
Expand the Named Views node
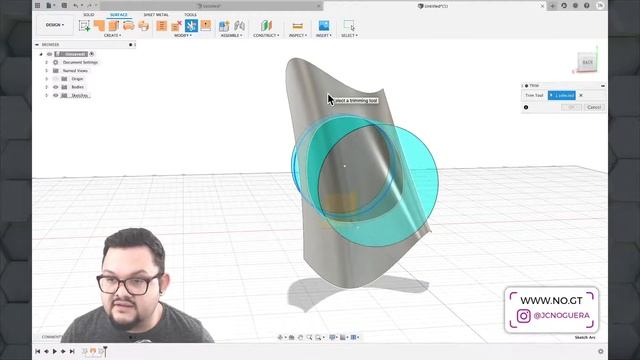click(47, 71)
